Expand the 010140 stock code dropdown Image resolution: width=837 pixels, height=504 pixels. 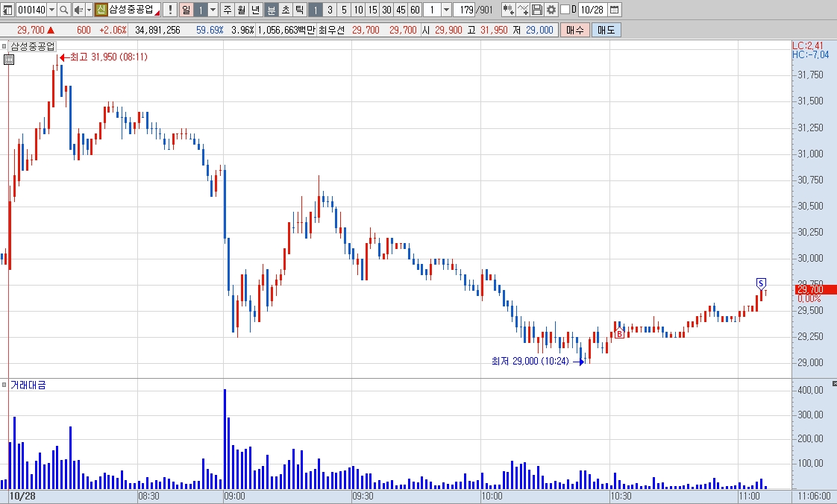51,10
